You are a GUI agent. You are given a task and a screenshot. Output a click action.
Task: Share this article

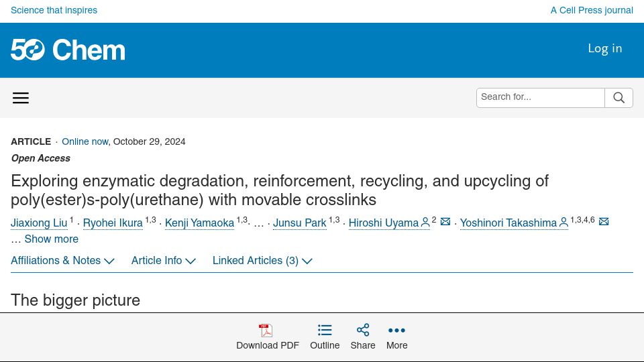[x=363, y=337]
